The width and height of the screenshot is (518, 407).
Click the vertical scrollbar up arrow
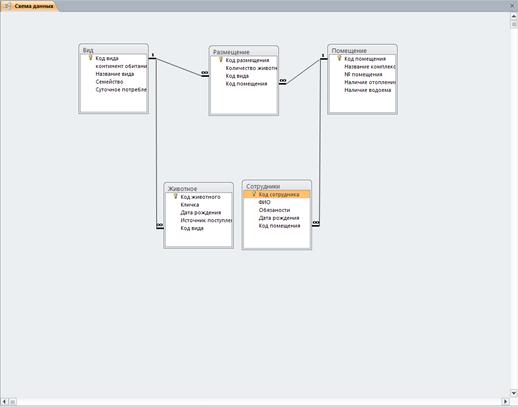(x=514, y=16)
